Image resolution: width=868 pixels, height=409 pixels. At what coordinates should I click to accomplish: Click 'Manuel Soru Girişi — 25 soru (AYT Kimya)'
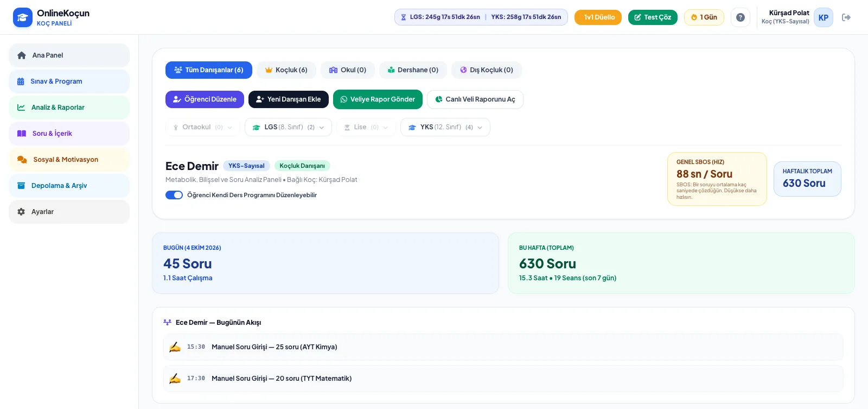pyautogui.click(x=274, y=347)
